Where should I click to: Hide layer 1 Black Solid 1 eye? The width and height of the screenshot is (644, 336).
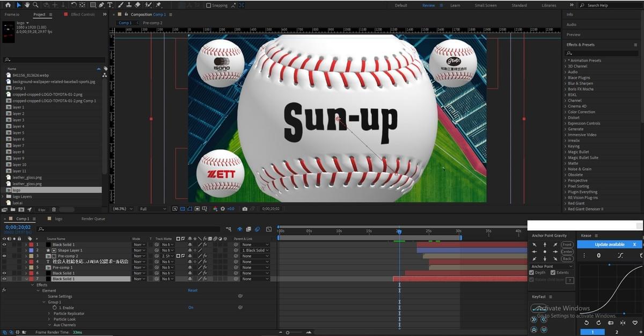click(4, 245)
